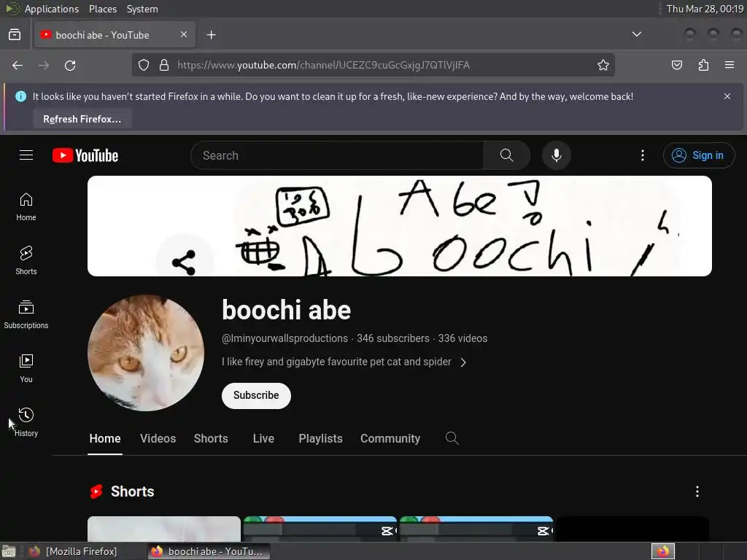This screenshot has height=560, width=747.
Task: Open Firefox application hamburger menu
Action: pyautogui.click(x=729, y=65)
